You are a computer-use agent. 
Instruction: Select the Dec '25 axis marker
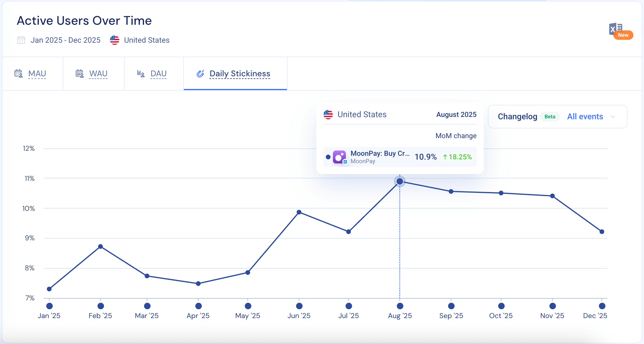point(602,306)
